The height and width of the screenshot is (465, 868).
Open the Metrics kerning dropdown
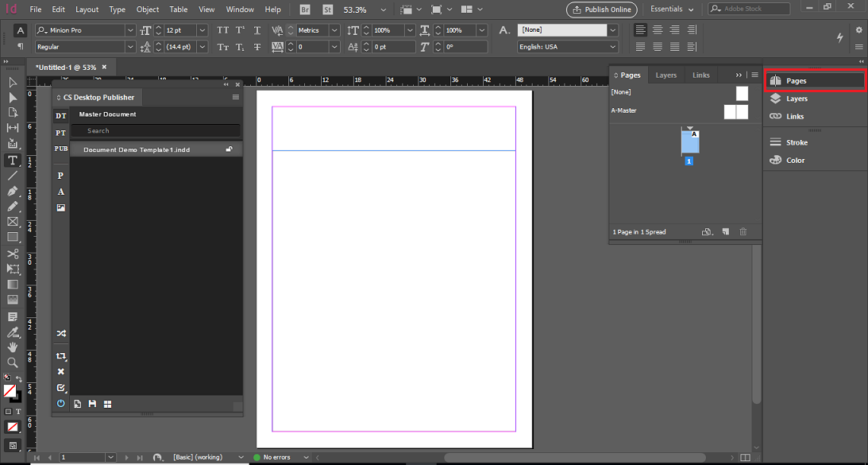[x=334, y=30]
